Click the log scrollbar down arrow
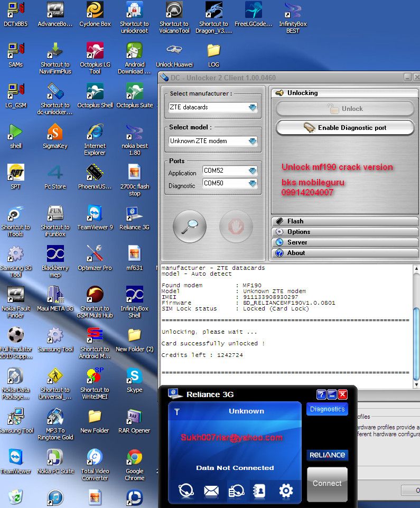 (416, 384)
